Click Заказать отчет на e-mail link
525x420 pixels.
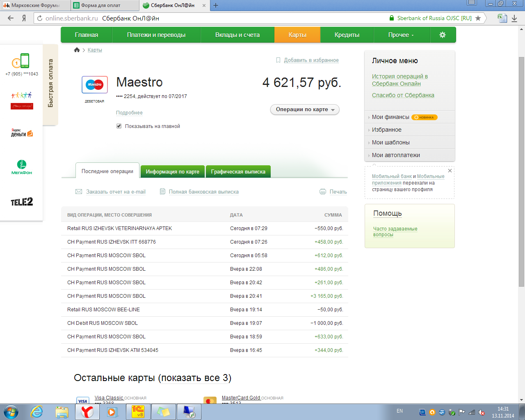(116, 192)
